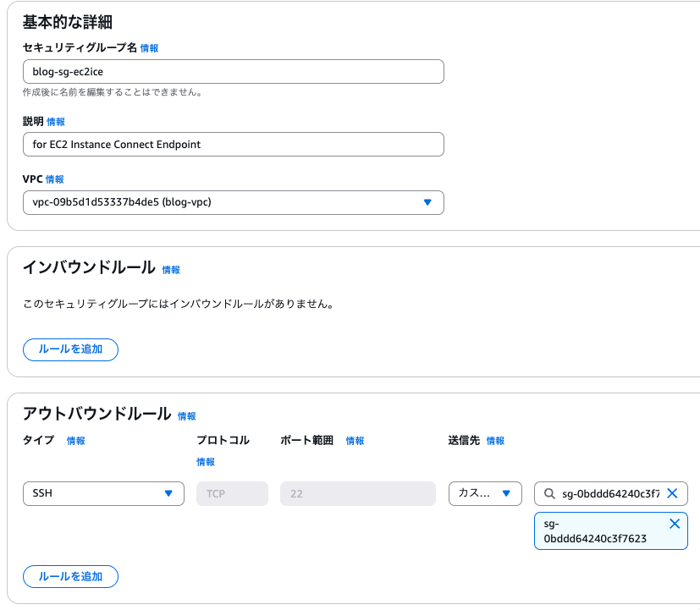700x610 pixels.
Task: Click the VPC dropdown arrow icon
Action: click(x=427, y=202)
